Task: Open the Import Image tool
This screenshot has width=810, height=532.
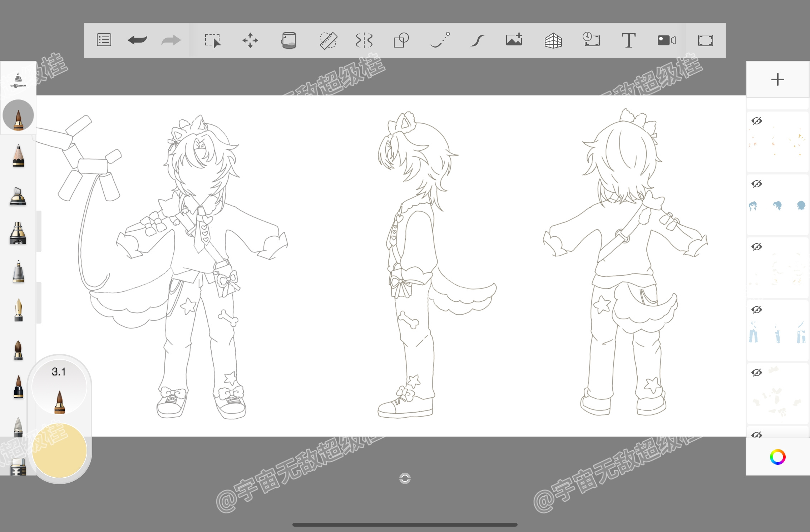Action: point(514,40)
